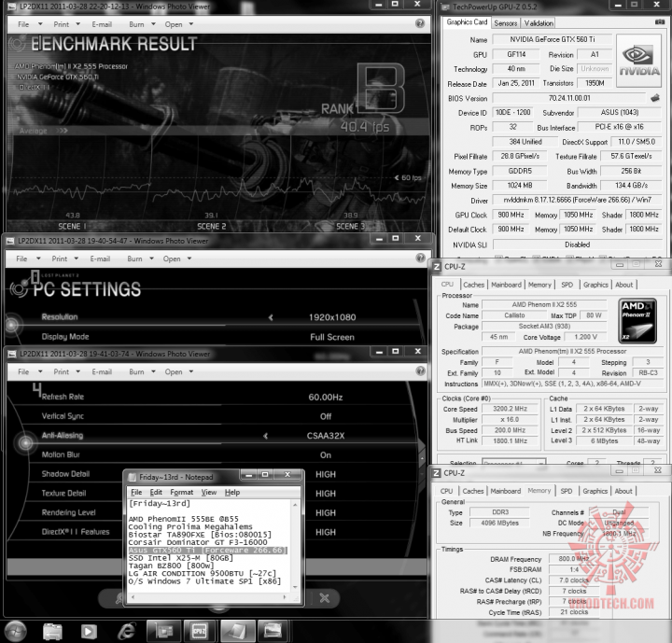Open the Notepad File menu
Screen dimensions: 672x643
tap(136, 492)
